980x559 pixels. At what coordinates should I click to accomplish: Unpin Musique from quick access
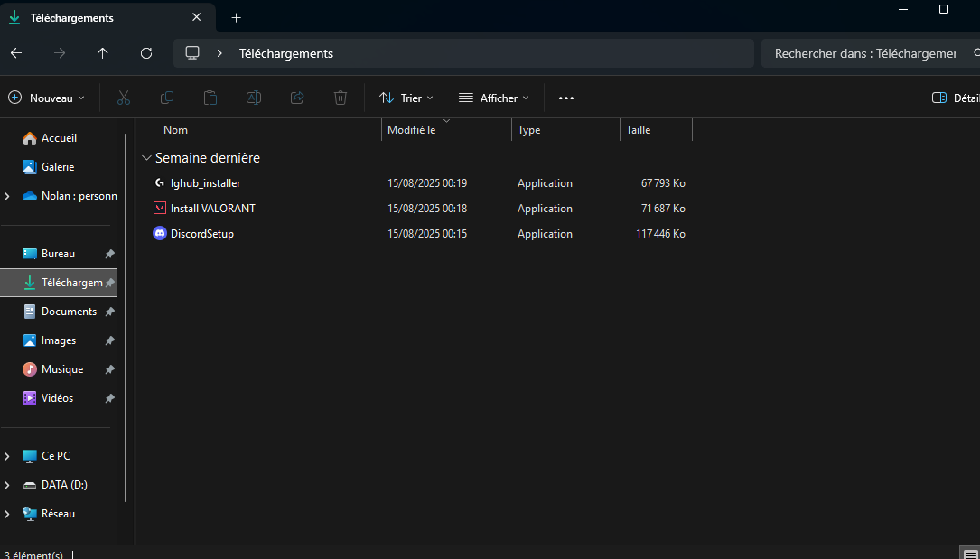click(110, 369)
